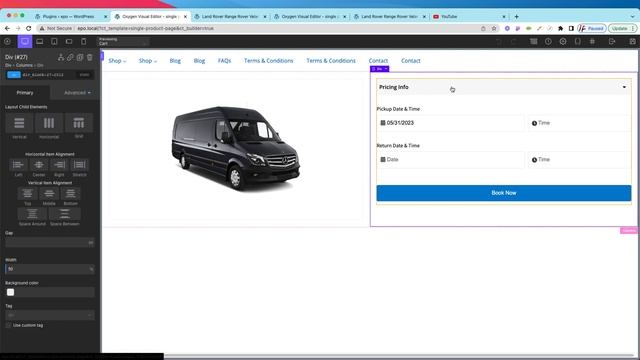Screen dimensions: 640x360
Task: Switch to Plugins WordPress browser tab
Action: [x=69, y=17]
